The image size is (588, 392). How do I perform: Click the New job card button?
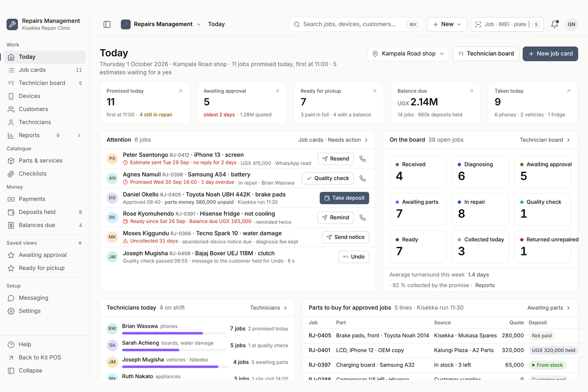[550, 54]
